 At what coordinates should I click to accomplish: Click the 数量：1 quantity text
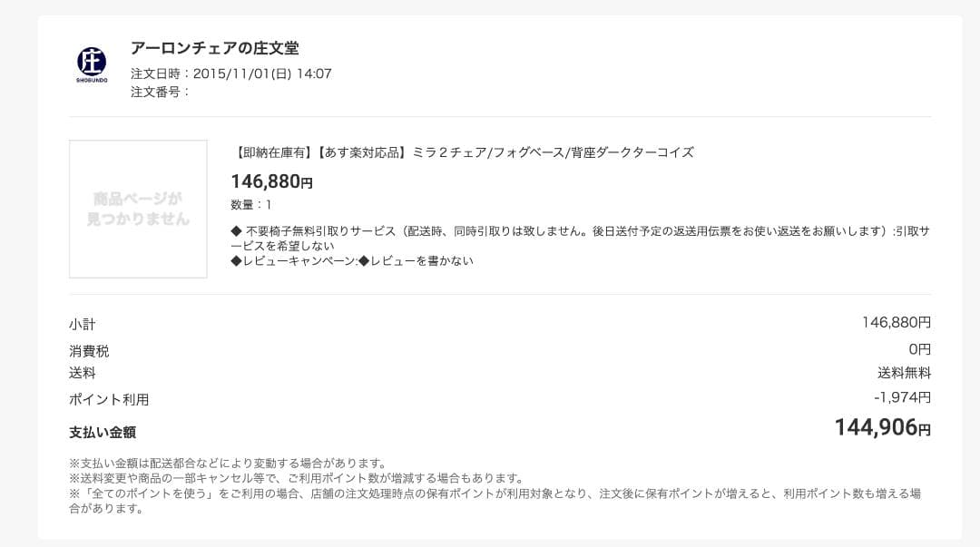click(x=251, y=205)
